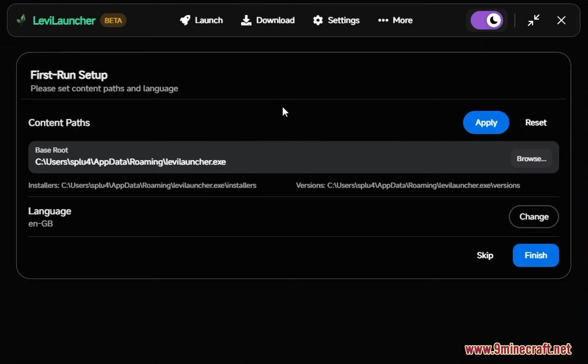Click the Settings gear icon

pyautogui.click(x=318, y=20)
